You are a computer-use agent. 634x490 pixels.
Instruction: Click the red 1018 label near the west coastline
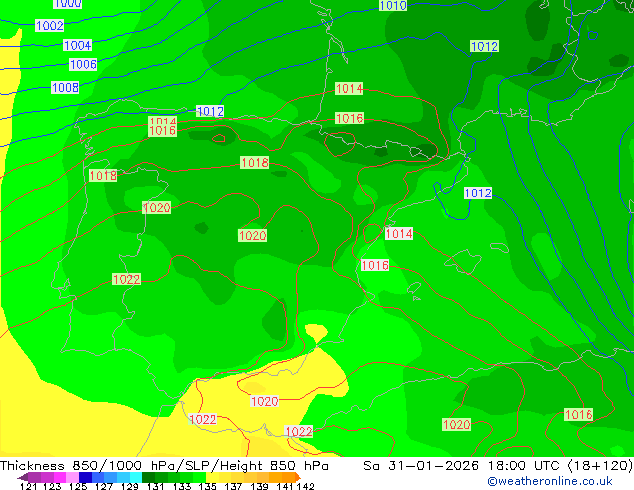tap(103, 175)
